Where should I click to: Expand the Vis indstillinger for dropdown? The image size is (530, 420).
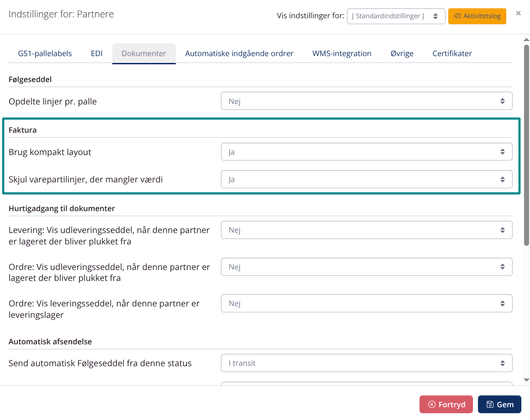point(396,16)
